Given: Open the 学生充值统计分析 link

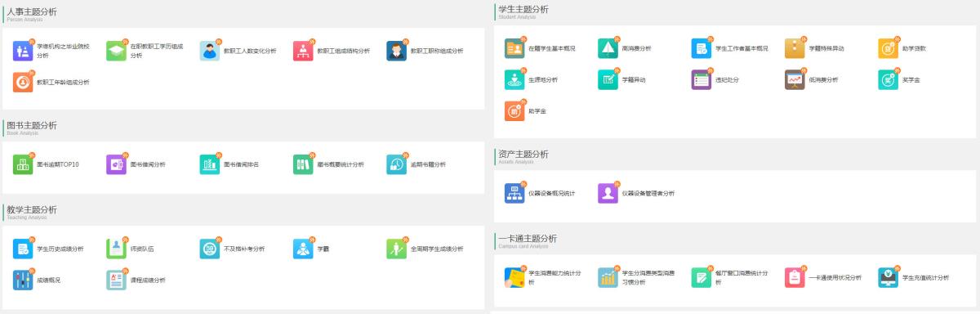Looking at the screenshot, I should (x=925, y=278).
